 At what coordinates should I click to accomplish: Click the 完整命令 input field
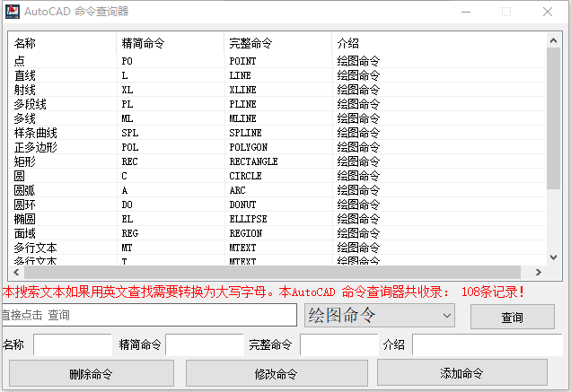tap(338, 345)
